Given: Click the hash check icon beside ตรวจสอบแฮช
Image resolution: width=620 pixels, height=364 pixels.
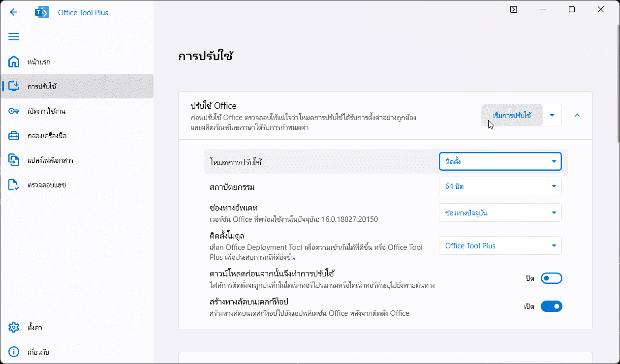Looking at the screenshot, I should click(x=14, y=185).
